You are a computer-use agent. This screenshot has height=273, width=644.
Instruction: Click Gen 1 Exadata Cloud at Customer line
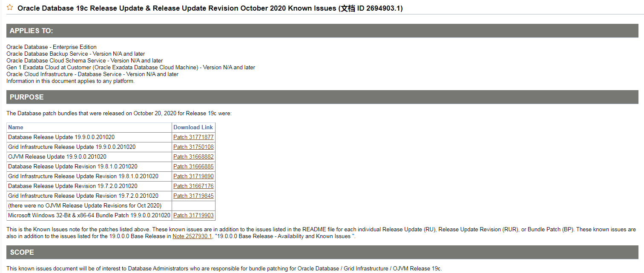pos(131,67)
